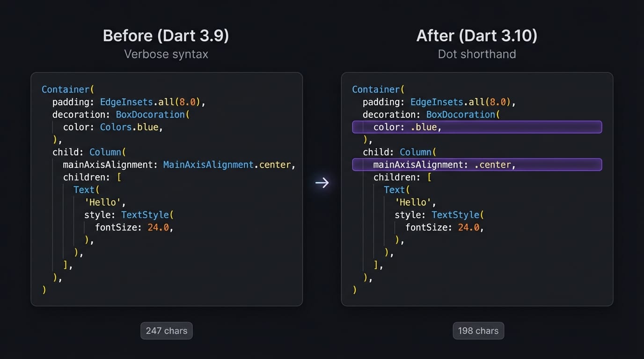Click the Verbose syntax subtitle
644x359 pixels.
[x=166, y=54]
